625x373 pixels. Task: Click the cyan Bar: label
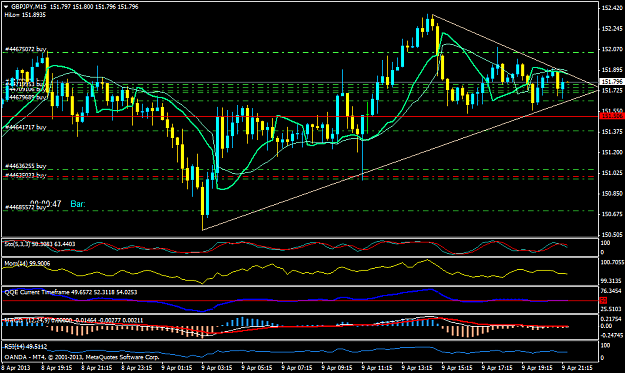[x=78, y=204]
